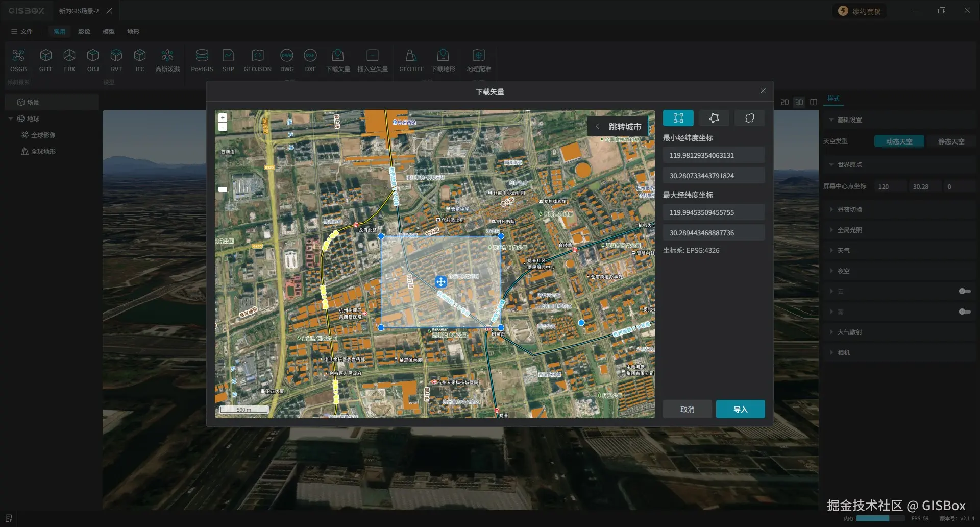980x527 pixels.
Task: Click the 导入 button
Action: point(741,409)
